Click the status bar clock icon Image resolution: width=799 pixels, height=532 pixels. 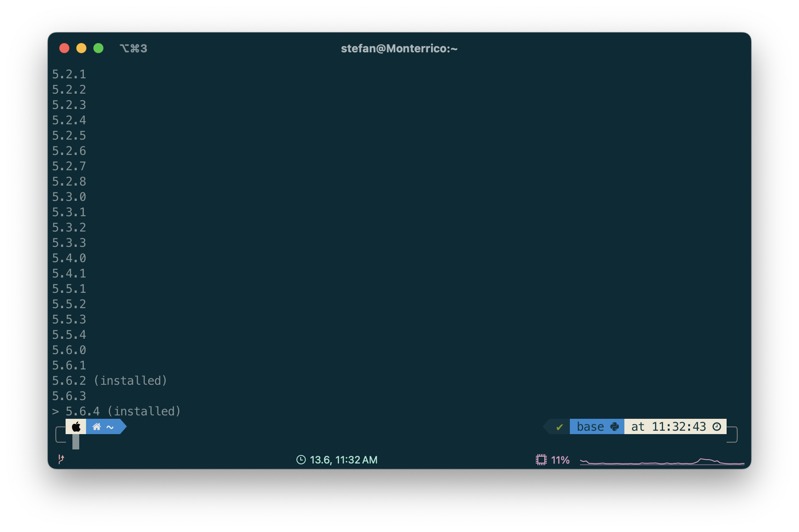301,460
